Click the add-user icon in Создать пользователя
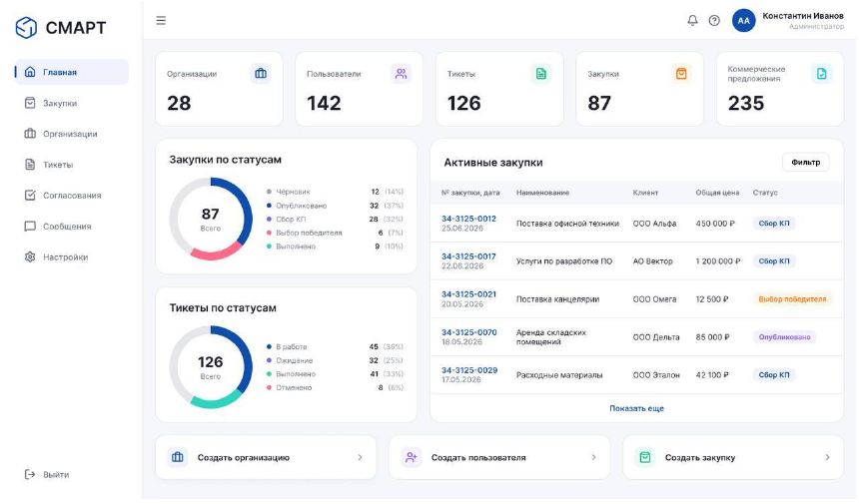This screenshot has width=859, height=504. pos(412,458)
